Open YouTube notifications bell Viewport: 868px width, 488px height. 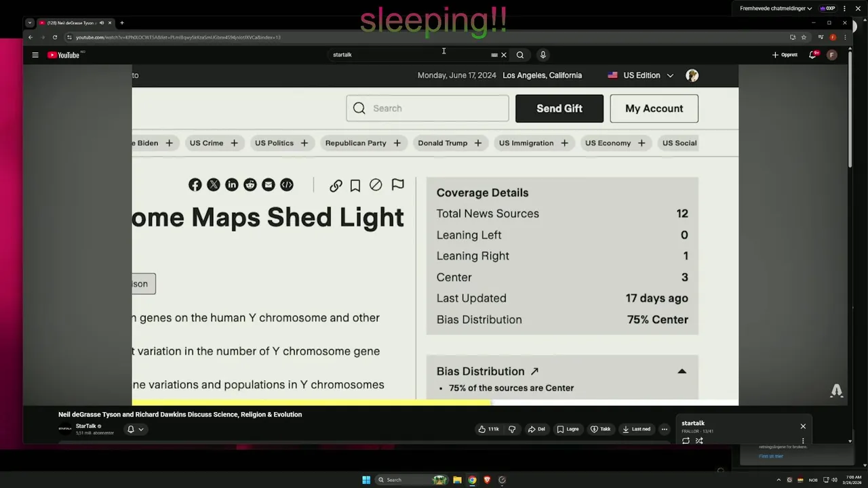pyautogui.click(x=812, y=55)
